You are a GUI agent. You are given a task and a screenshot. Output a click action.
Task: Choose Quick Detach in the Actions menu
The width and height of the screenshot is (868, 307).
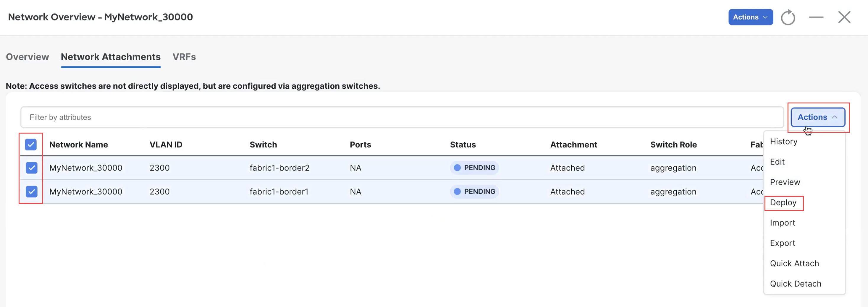796,284
